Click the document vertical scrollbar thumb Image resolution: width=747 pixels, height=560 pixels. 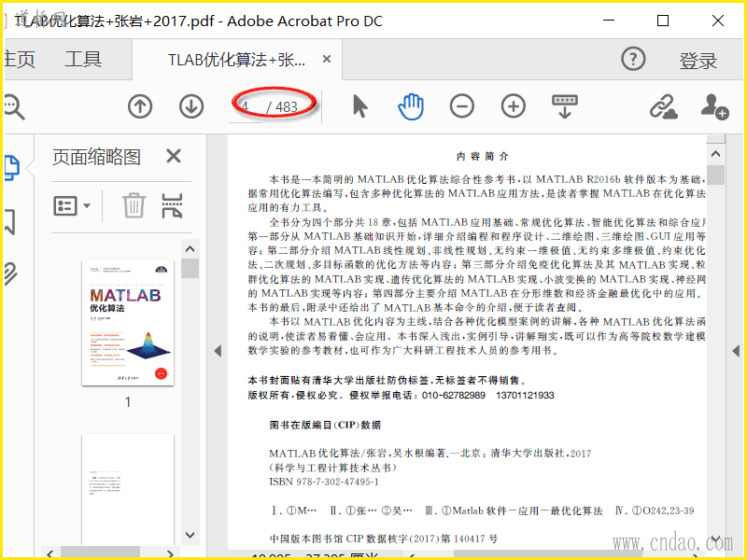pos(715,175)
